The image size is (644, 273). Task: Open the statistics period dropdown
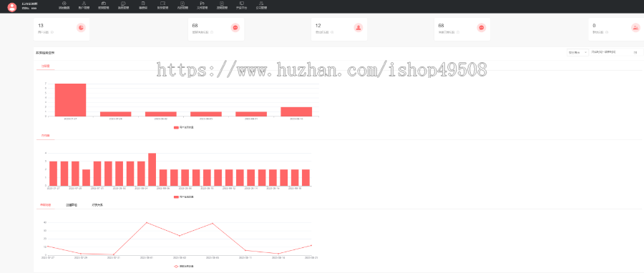(x=577, y=52)
